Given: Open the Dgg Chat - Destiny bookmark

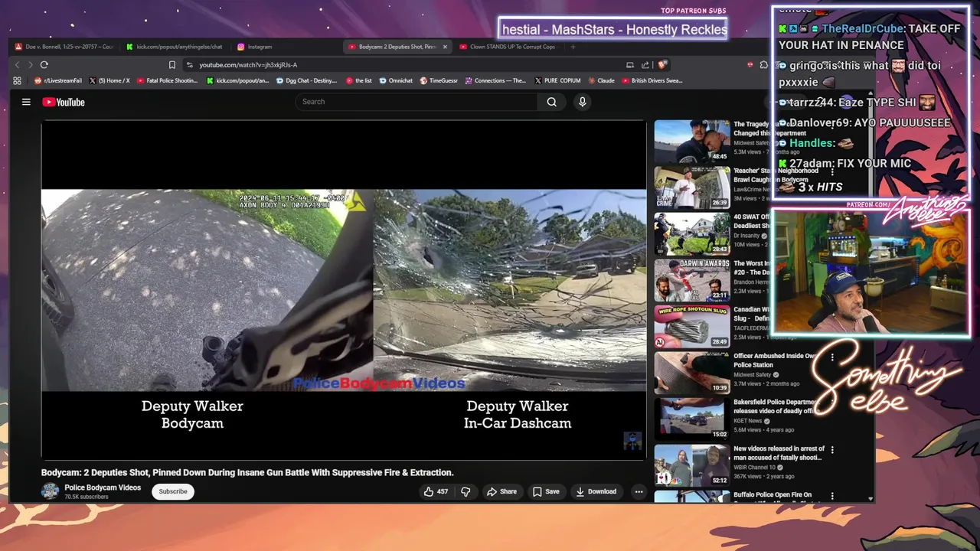Looking at the screenshot, I should click(x=306, y=80).
